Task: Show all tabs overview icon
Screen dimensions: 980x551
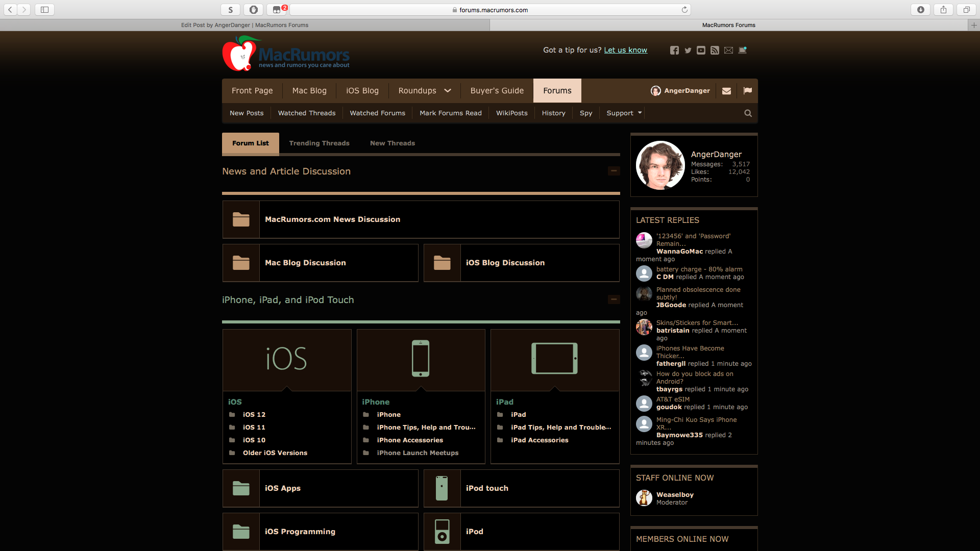Action: [x=966, y=10]
